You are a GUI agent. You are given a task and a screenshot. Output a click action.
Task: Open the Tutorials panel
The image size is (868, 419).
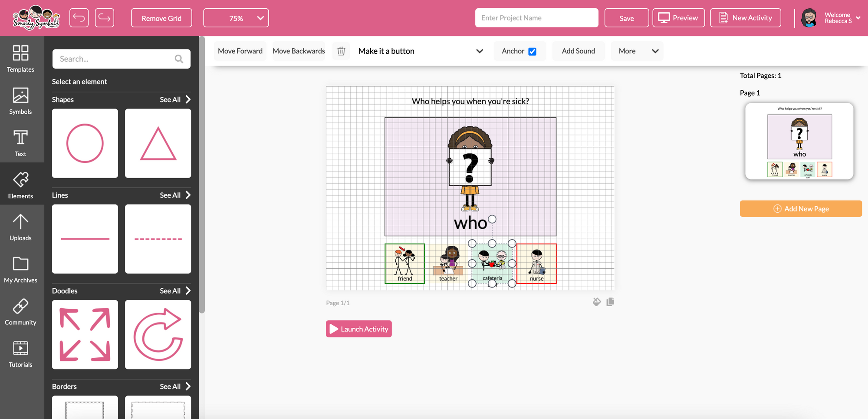click(20, 354)
